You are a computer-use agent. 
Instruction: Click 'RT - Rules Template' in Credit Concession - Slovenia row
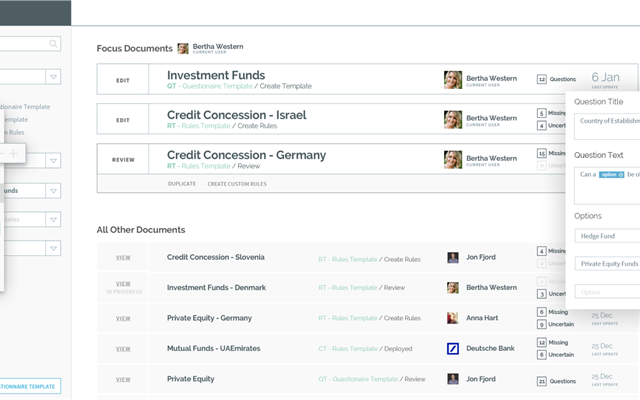348,260
